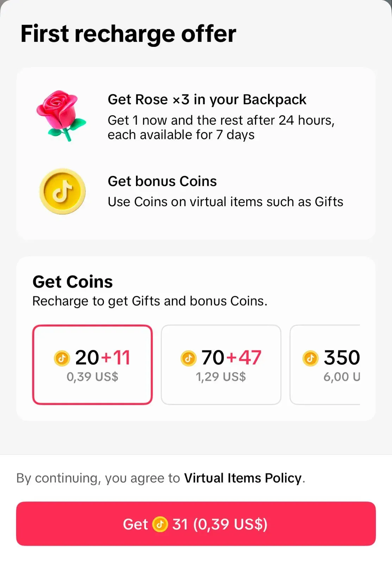Viewport: 392px width, 564px height.
Task: Tap the "Get Coins" section heading
Action: coord(73,282)
